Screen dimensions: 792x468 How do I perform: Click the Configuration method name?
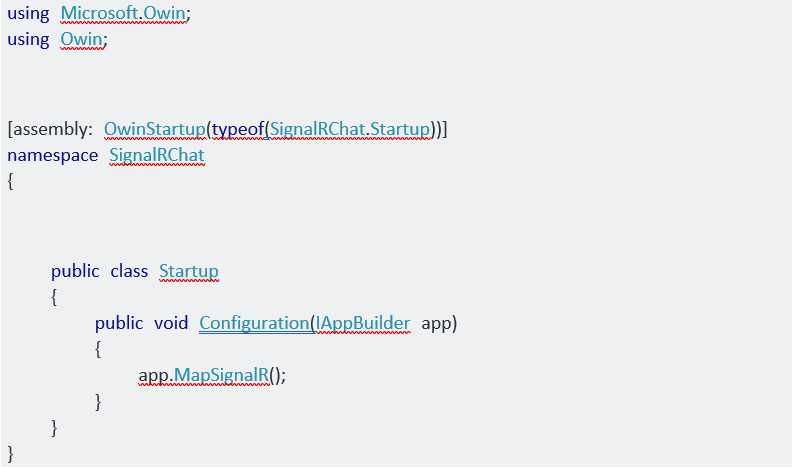tap(254, 323)
